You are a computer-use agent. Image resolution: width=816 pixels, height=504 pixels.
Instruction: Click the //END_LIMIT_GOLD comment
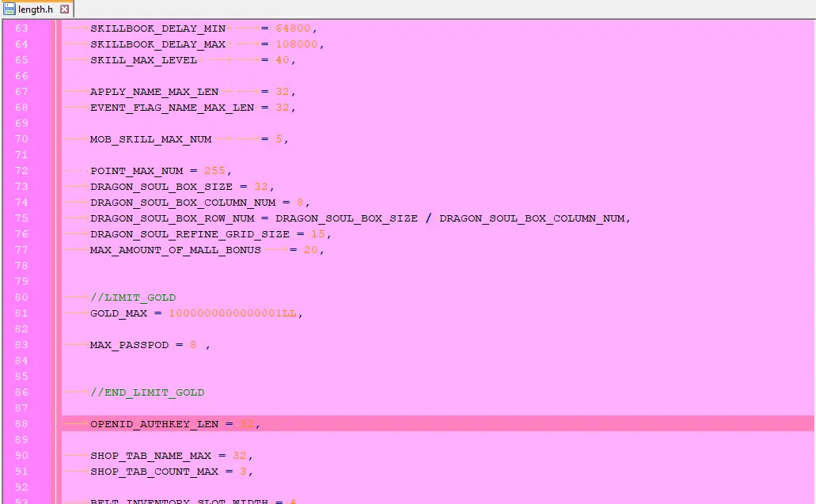tap(146, 392)
